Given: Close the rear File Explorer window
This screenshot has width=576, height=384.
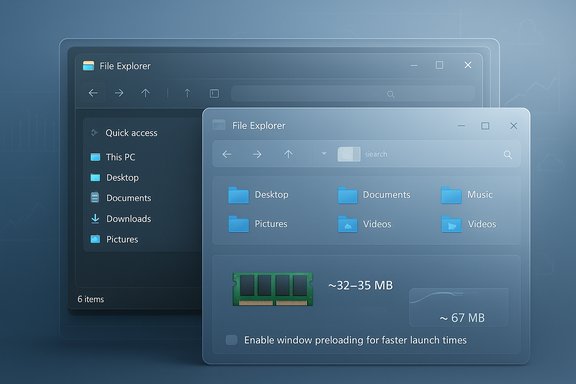Looking at the screenshot, I should click(468, 65).
